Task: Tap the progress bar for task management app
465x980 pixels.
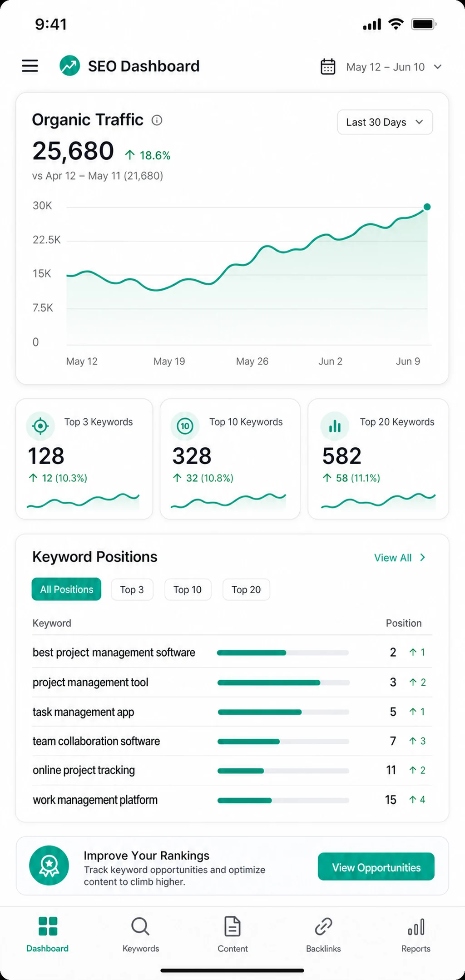Action: (283, 712)
